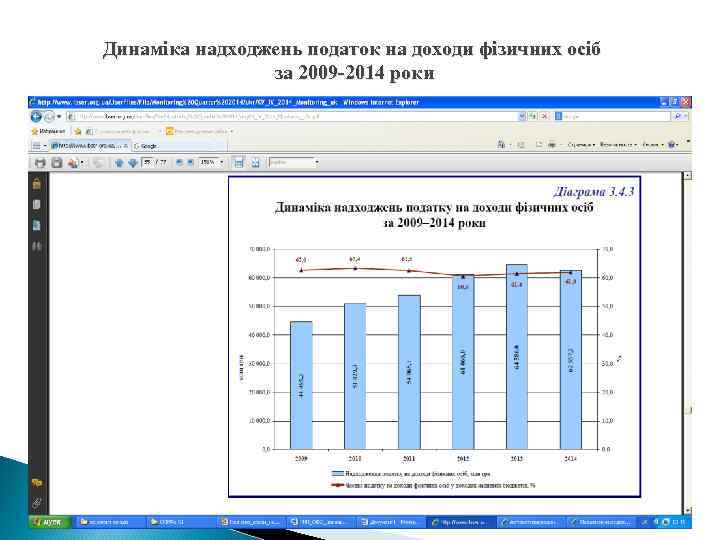Click the PDF zoom out icon
This screenshot has width=720, height=540.
coord(180,163)
